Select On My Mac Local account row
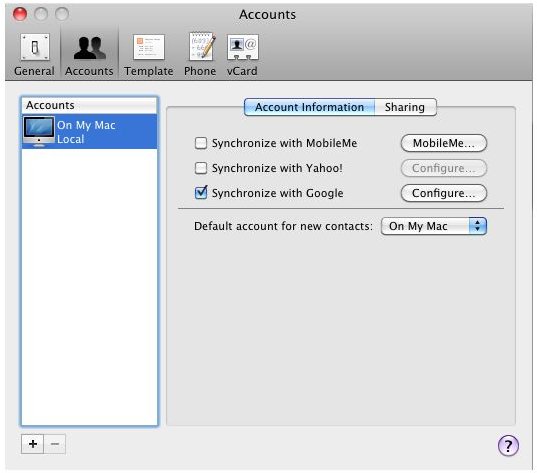Viewport: 537px width, 473px height. (89, 132)
